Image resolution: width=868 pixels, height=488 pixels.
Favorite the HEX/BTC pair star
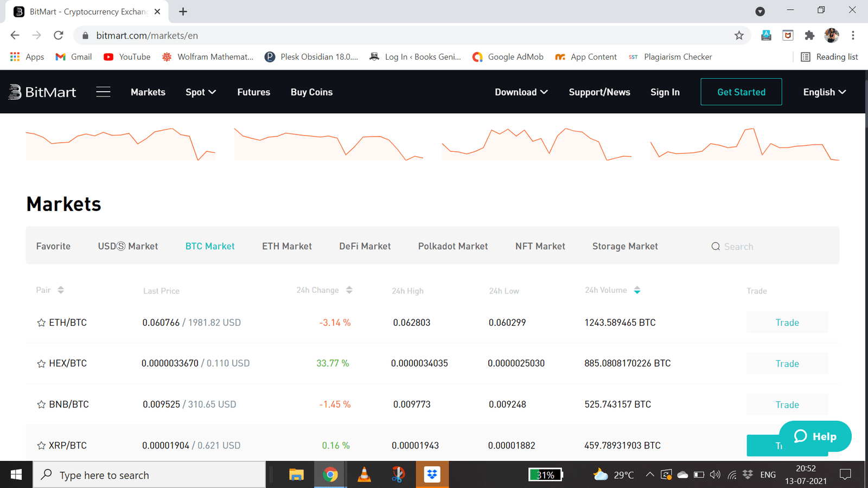[x=41, y=364]
